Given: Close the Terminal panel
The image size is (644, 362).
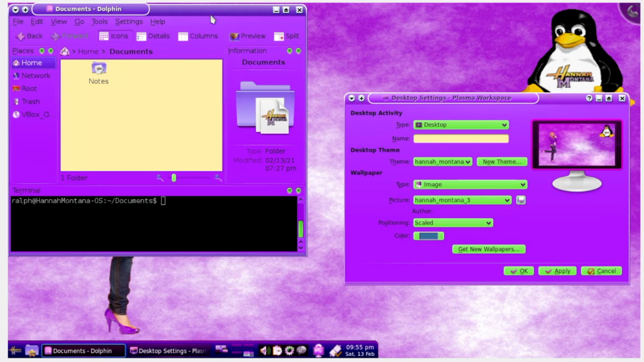Looking at the screenshot, I should click(299, 191).
